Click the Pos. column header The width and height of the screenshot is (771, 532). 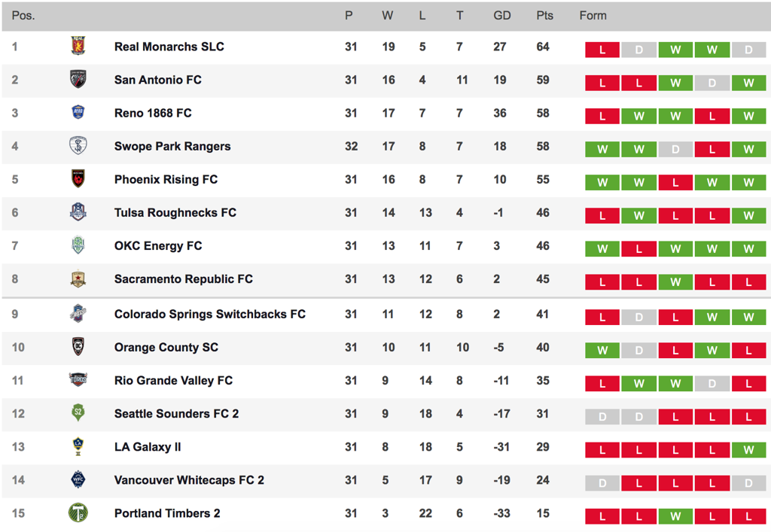tap(23, 16)
